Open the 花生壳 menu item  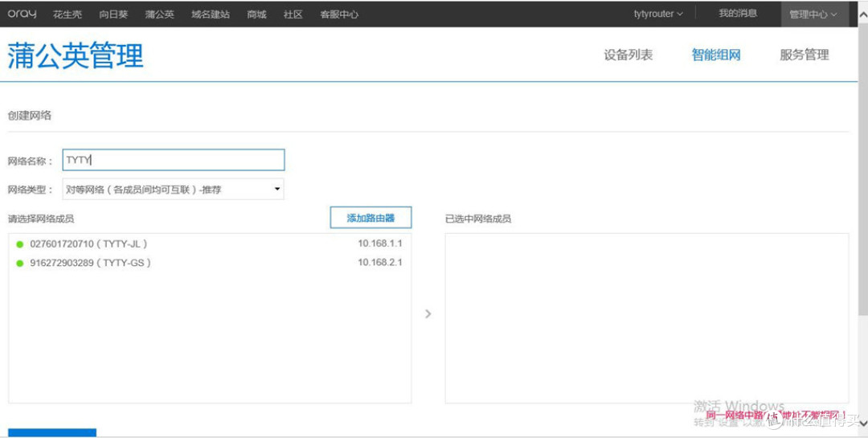(x=68, y=14)
